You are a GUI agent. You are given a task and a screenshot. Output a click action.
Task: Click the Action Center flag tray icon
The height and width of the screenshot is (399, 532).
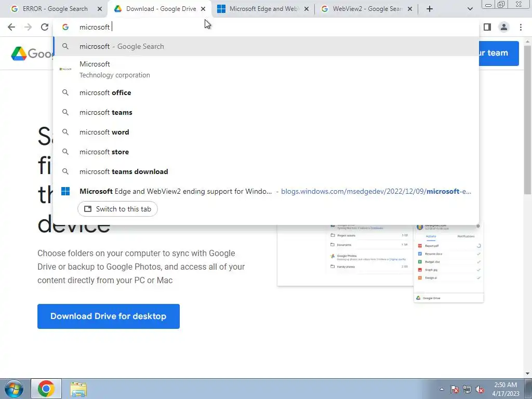coord(455,389)
